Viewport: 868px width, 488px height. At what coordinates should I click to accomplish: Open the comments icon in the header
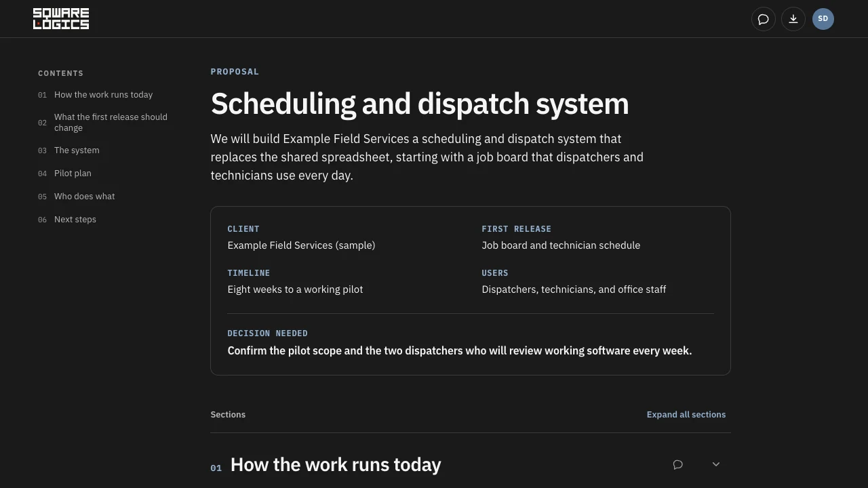click(764, 19)
